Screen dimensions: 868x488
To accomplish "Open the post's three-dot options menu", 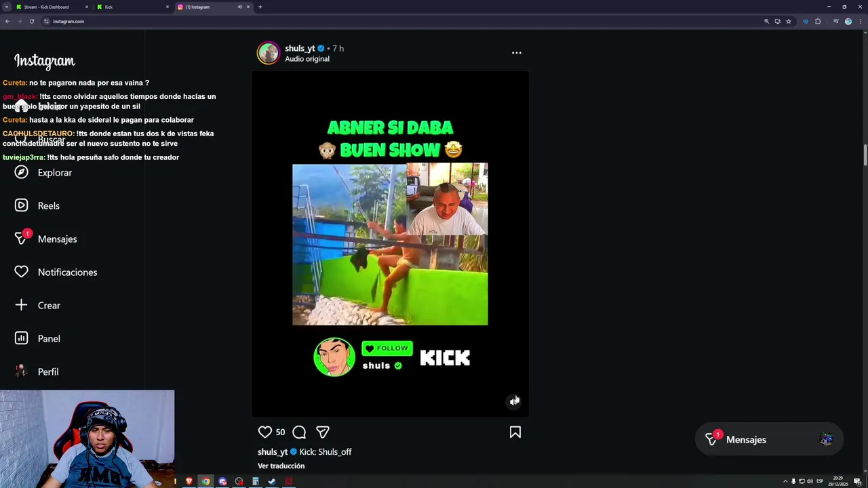I will (x=517, y=52).
